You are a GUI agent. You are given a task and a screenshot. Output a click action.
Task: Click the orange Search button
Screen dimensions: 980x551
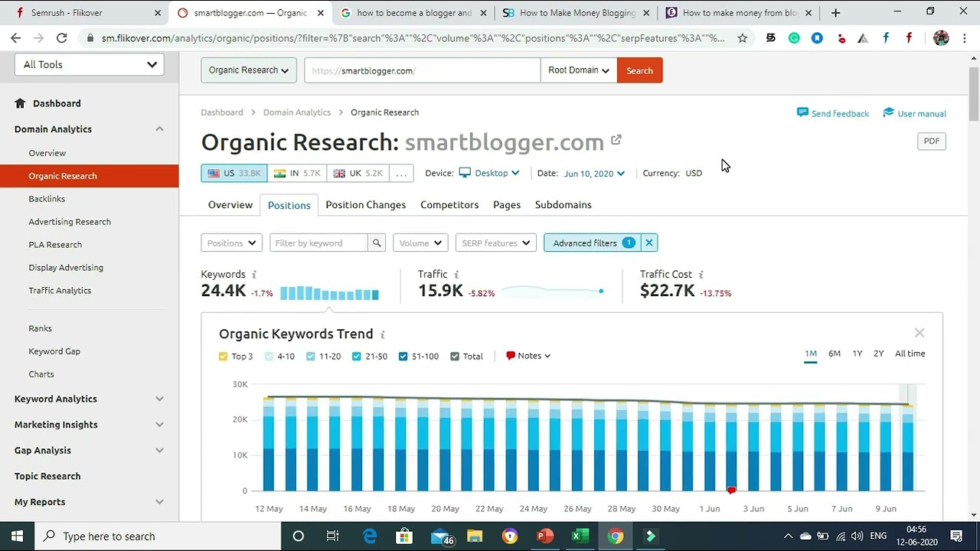coord(640,70)
